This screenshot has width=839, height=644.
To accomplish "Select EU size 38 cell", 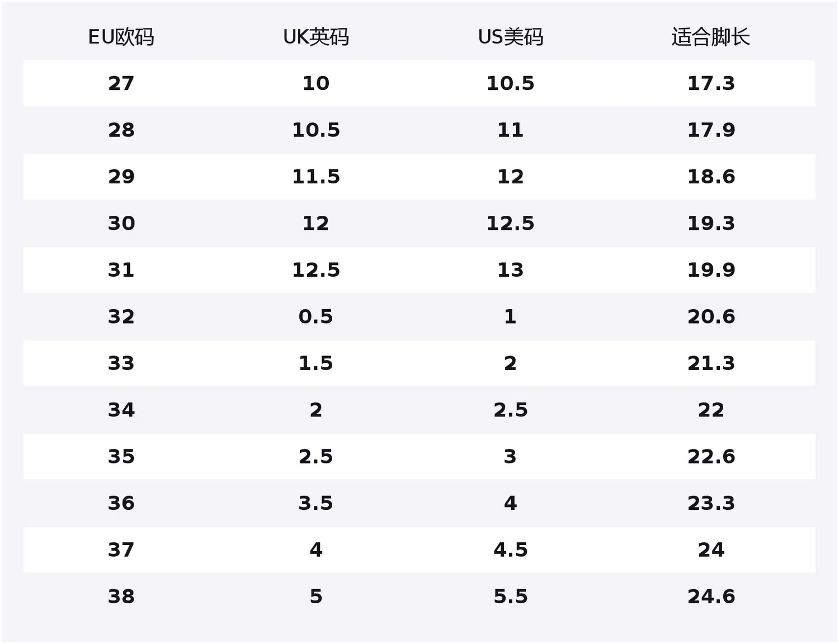I will 121,596.
